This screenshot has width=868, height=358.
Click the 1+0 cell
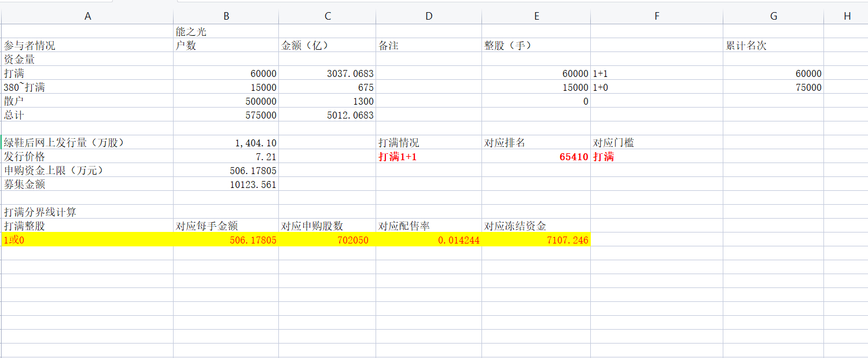point(657,87)
